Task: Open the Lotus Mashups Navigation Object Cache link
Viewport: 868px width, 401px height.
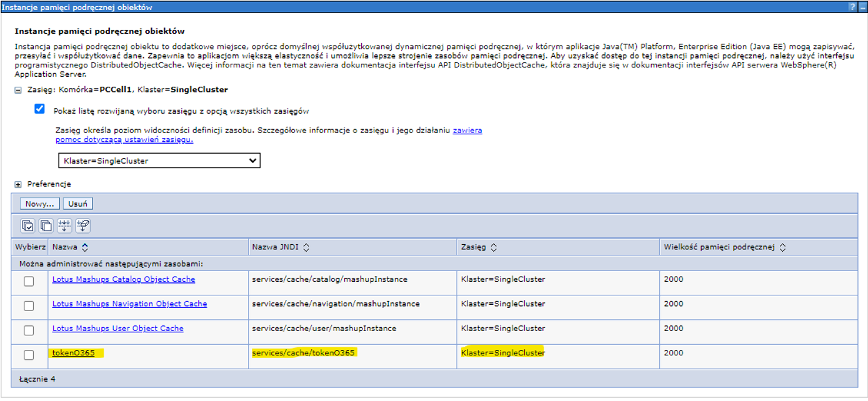Action: [x=129, y=304]
